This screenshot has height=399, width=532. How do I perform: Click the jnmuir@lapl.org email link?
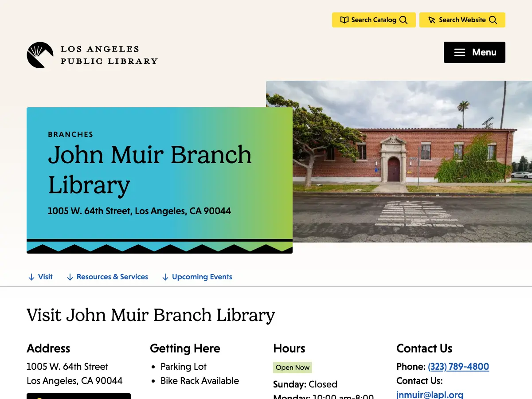[430, 395]
